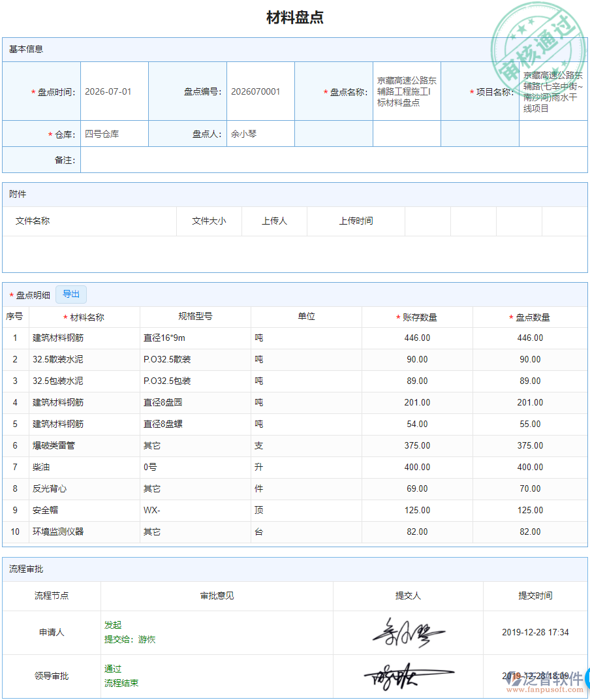
Task: Click the 游恢 recipient link
Action: [x=147, y=639]
